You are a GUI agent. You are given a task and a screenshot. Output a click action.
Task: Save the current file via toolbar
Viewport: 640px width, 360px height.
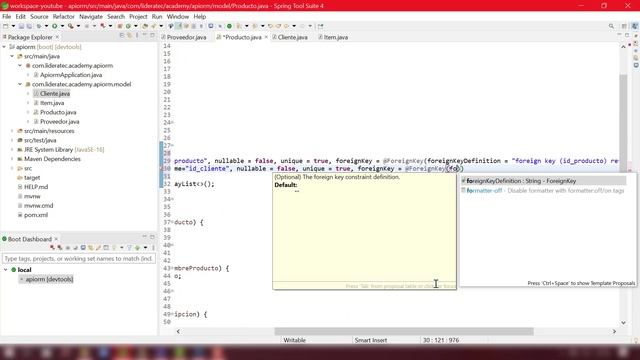tap(21, 26)
